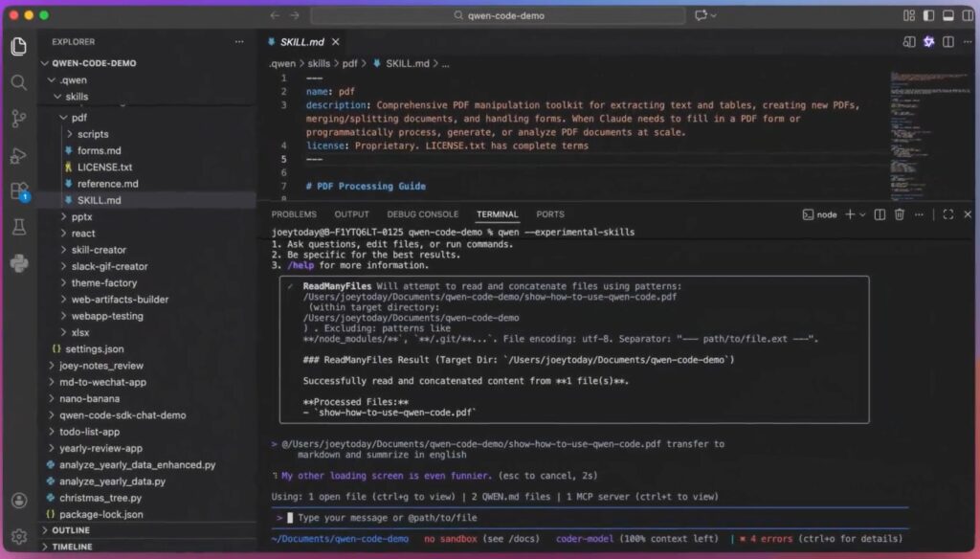Open the new terminal launch profile dropdown
Image resolution: width=980 pixels, height=559 pixels.
pyautogui.click(x=862, y=214)
